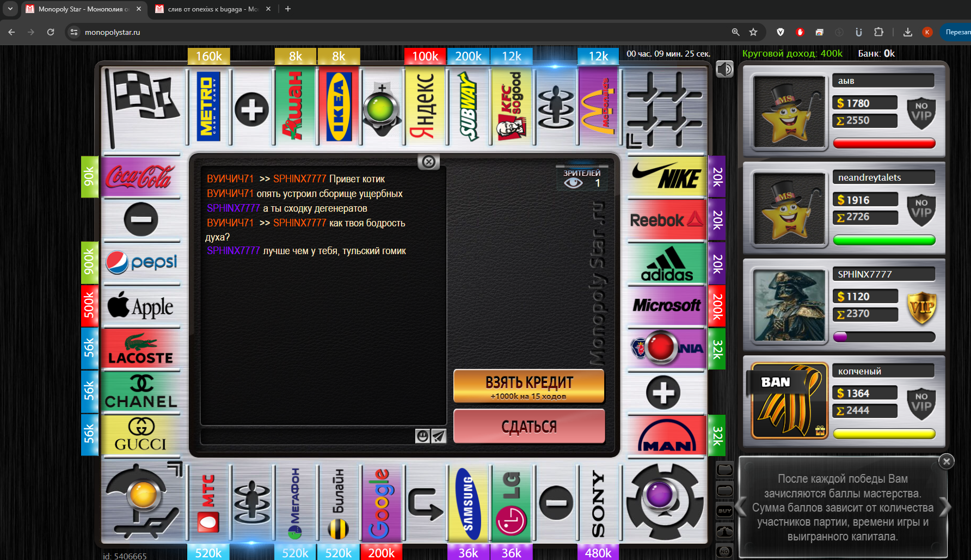Switch to the слив от onexixs browser tab
The height and width of the screenshot is (560, 971).
[x=212, y=9]
